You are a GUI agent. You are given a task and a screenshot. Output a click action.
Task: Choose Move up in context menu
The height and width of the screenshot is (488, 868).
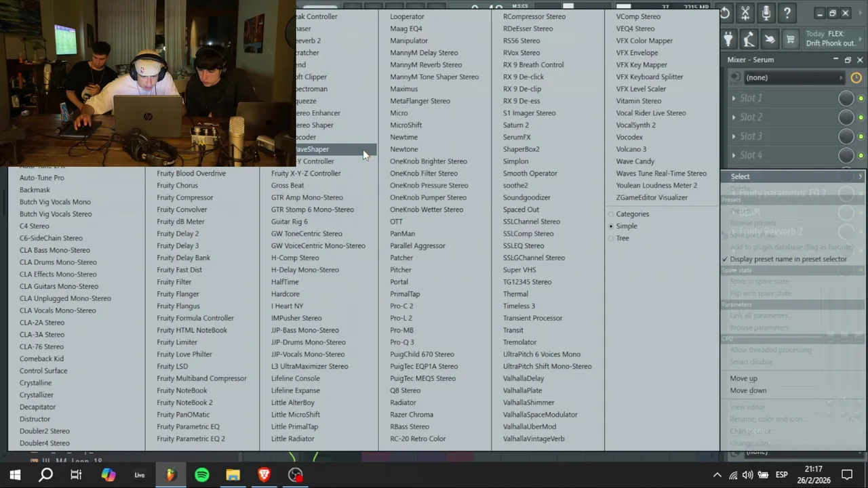(743, 379)
